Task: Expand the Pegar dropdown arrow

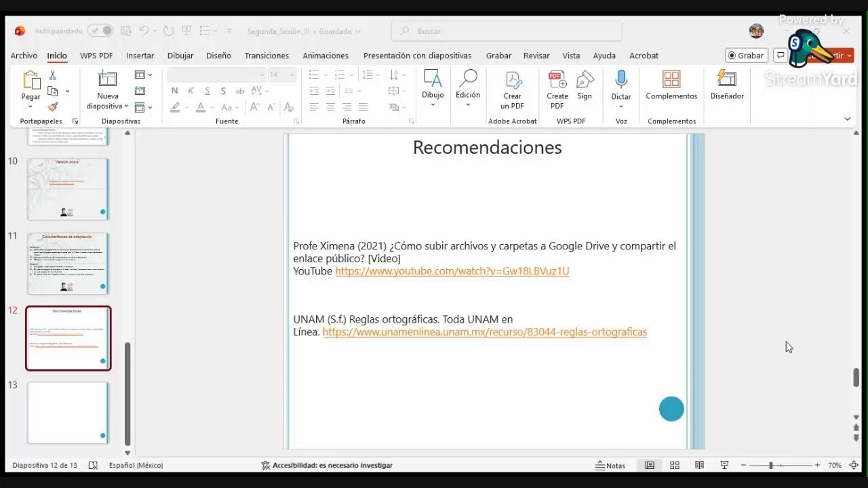Action: click(31, 106)
